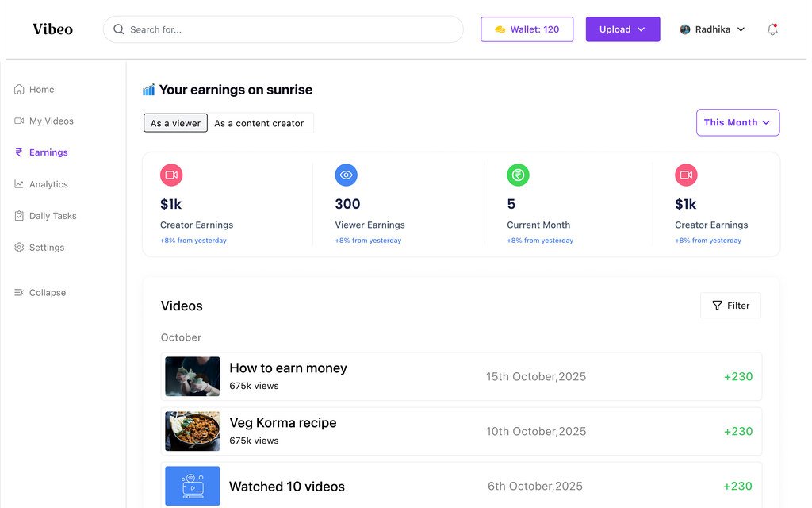This screenshot has width=812, height=508.
Task: Open the Radhika account menu chevron
Action: tap(741, 29)
